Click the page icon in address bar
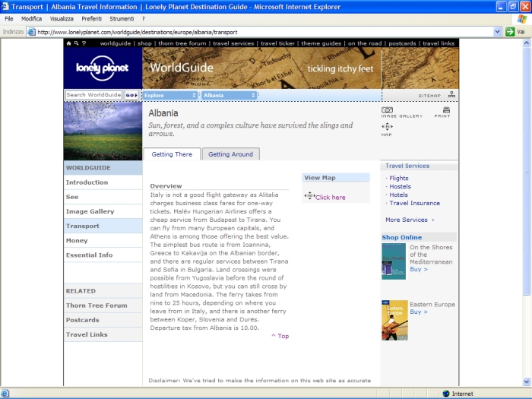The image size is (532, 399). 31,32
